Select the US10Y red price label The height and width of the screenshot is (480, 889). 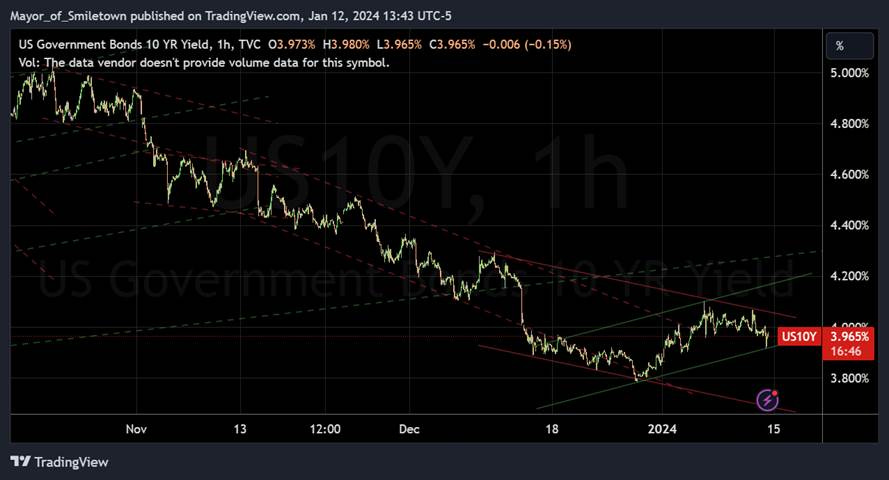[x=799, y=337]
